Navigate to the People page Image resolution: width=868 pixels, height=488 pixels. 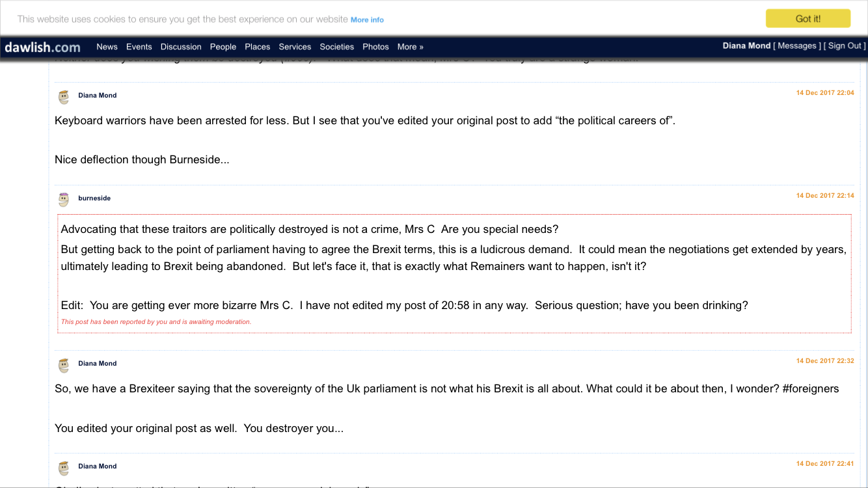(223, 47)
